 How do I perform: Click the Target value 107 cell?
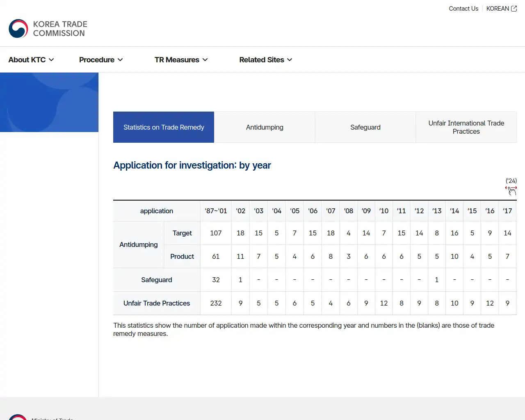[x=216, y=233]
